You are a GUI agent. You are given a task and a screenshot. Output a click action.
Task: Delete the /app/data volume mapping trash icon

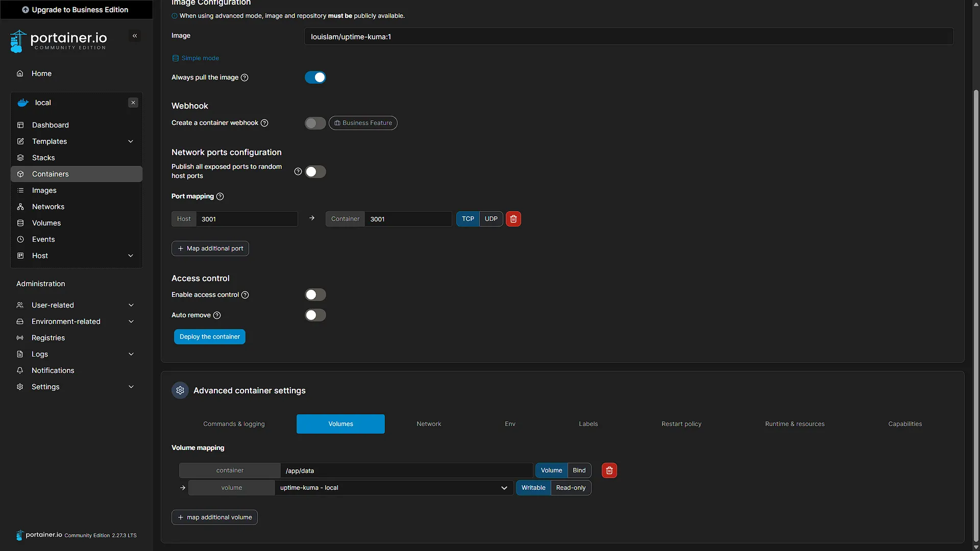609,470
